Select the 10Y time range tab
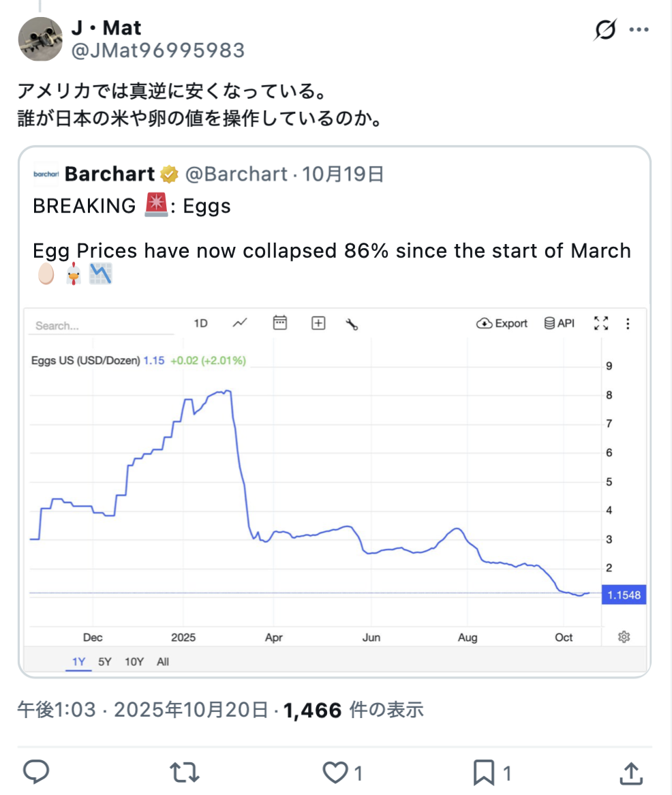Image resolution: width=672 pixels, height=795 pixels. pos(134,661)
